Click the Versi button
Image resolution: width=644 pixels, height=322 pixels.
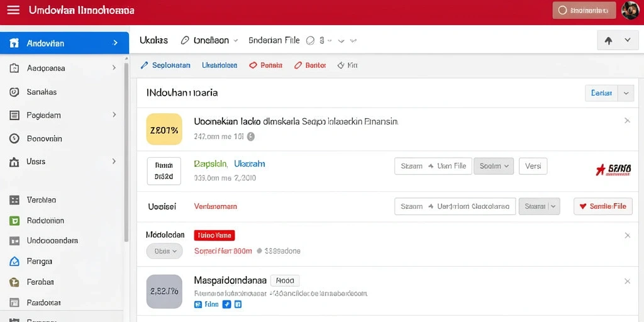point(533,166)
